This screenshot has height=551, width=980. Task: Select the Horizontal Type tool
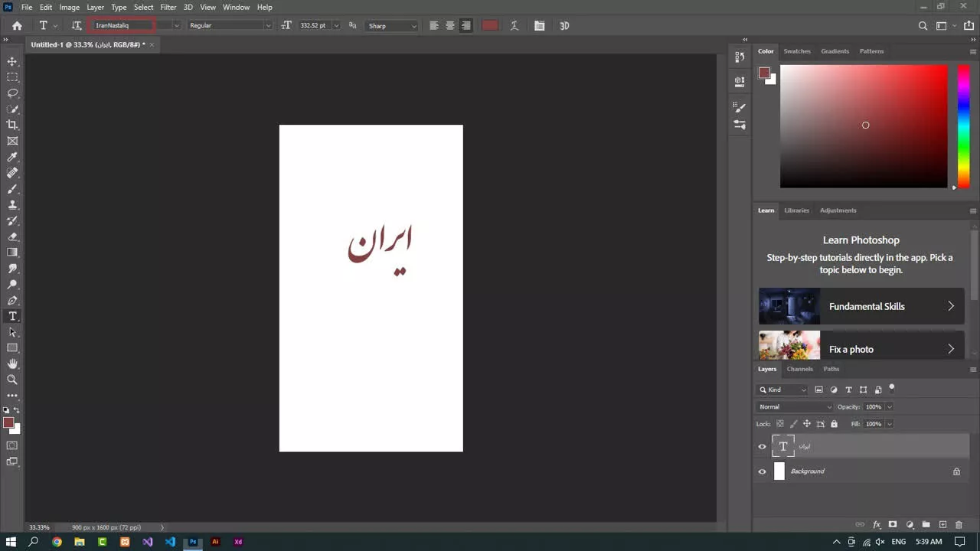coord(12,316)
